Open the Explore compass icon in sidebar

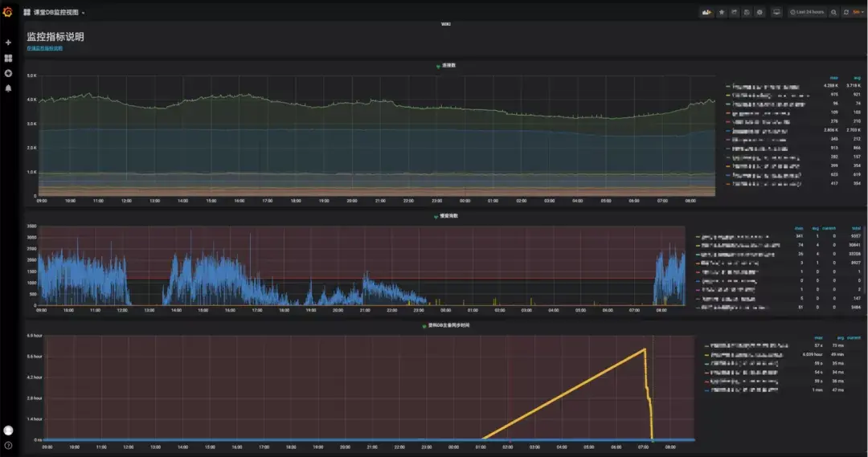pos(8,73)
